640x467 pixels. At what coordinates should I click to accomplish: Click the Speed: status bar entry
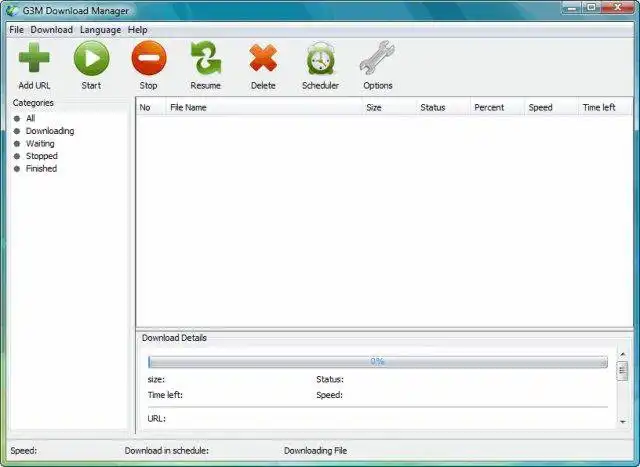click(24, 451)
